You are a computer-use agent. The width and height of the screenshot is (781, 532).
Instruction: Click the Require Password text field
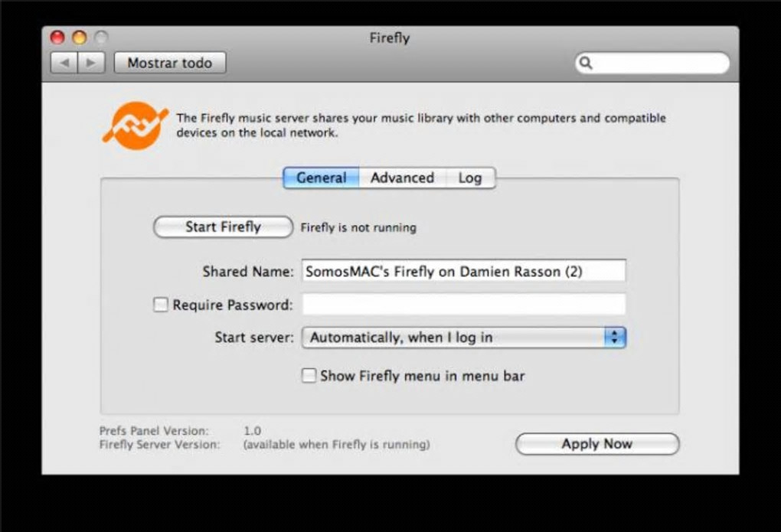tap(464, 304)
